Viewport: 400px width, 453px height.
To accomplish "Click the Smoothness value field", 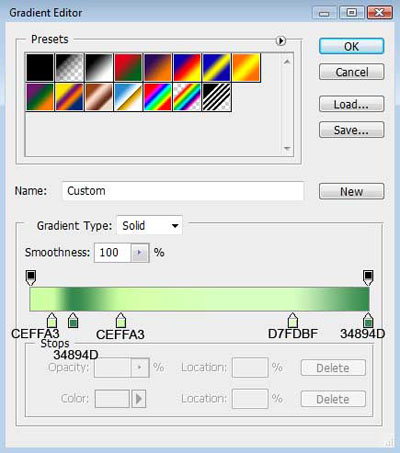I will [x=112, y=253].
